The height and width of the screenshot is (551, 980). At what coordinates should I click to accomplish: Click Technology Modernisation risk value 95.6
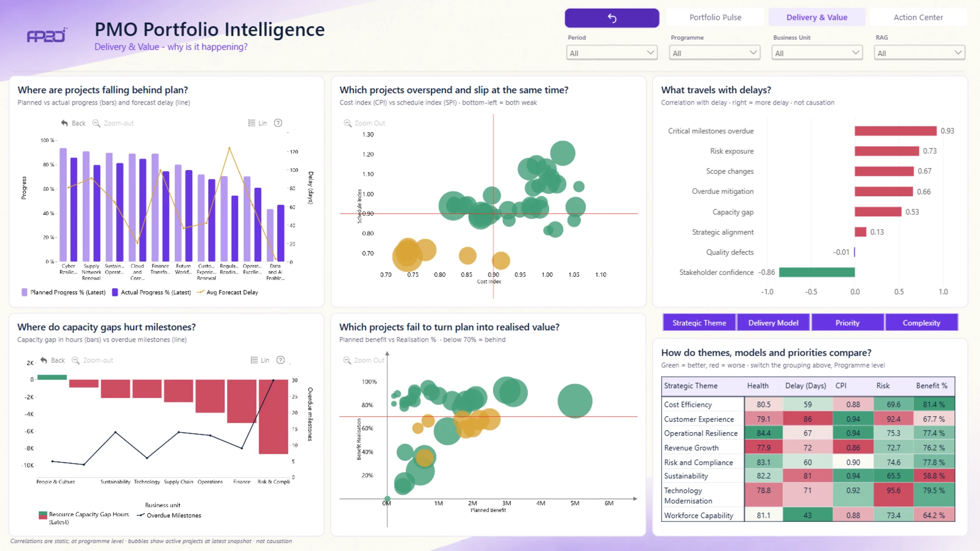893,490
